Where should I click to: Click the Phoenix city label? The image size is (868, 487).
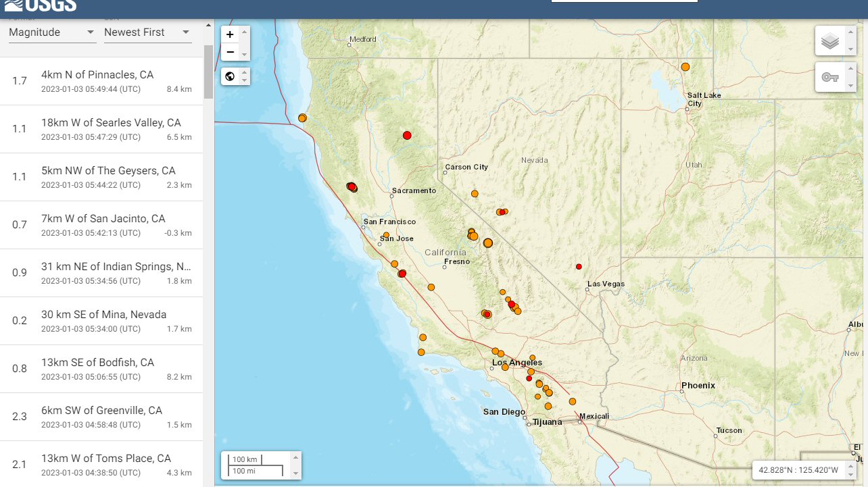(x=698, y=386)
